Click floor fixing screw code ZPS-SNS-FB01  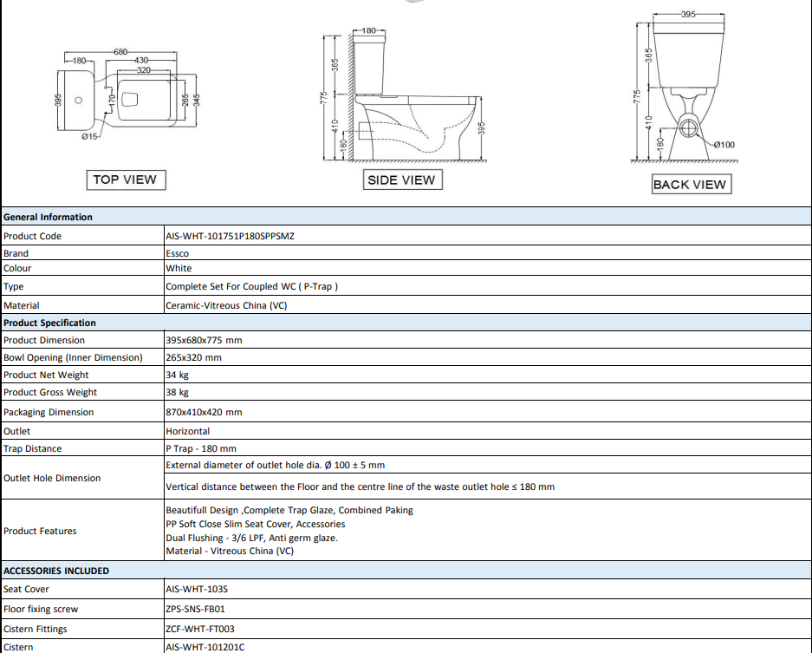point(195,609)
